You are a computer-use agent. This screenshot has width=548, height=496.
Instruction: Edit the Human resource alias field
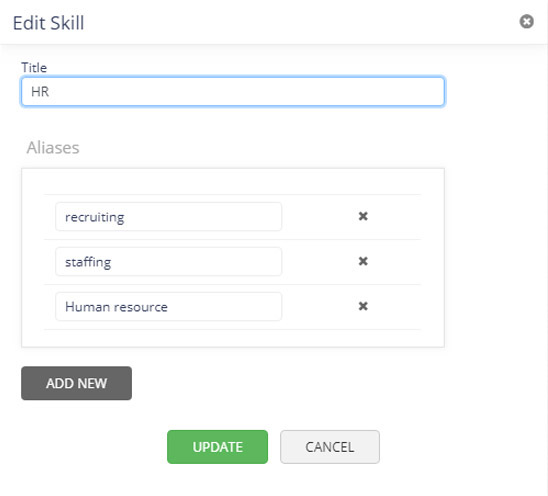coord(168,307)
